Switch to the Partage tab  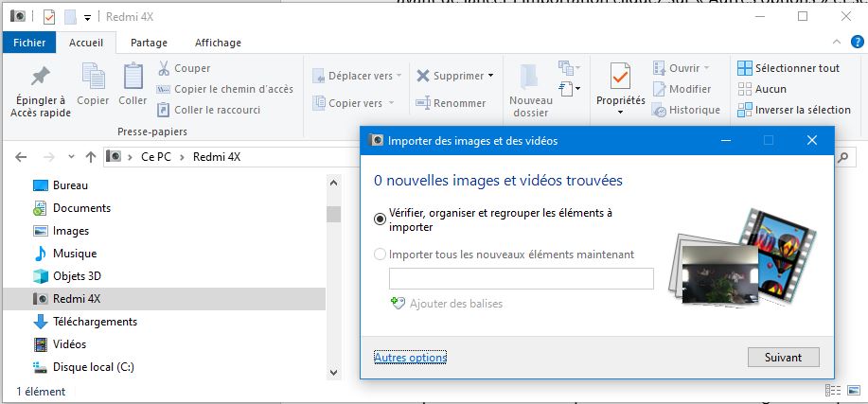tap(149, 43)
